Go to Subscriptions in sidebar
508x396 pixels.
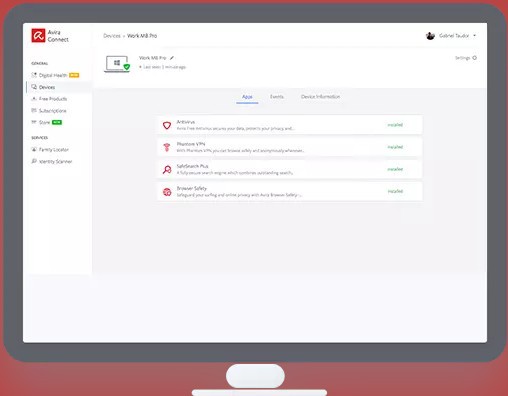[52, 111]
